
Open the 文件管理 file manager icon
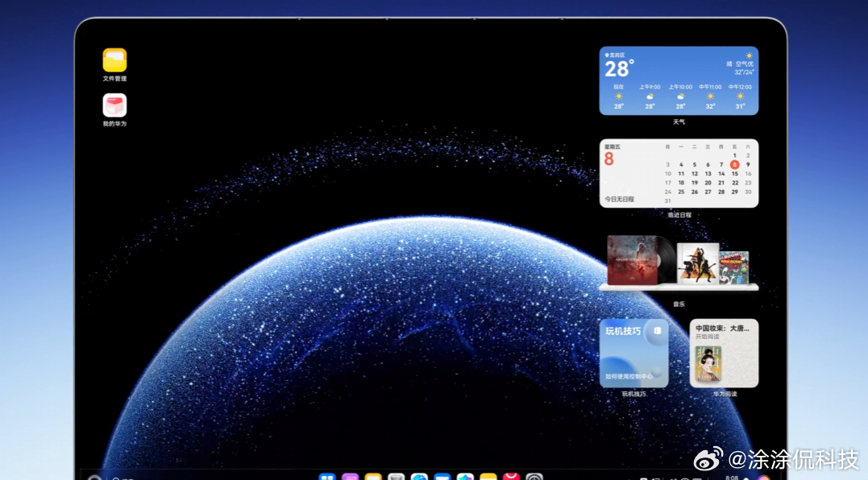point(114,60)
